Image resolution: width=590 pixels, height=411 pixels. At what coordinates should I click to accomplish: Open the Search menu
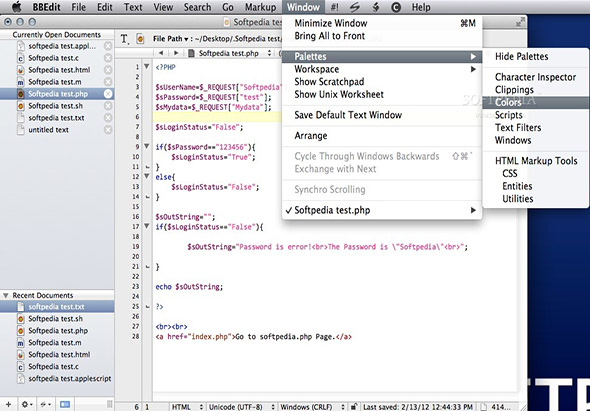197,7
